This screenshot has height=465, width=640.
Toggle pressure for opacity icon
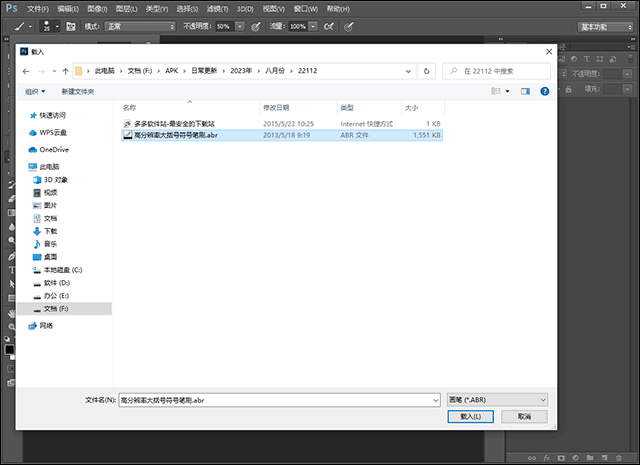tap(256, 27)
